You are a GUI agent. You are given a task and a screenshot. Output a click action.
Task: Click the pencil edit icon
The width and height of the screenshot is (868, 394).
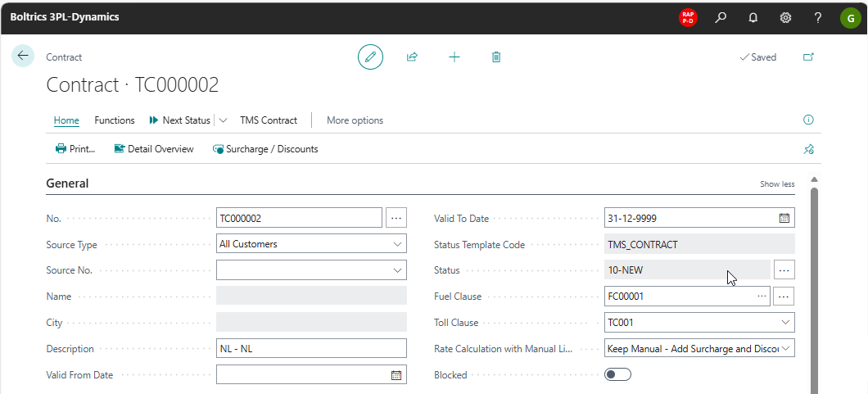coord(370,57)
